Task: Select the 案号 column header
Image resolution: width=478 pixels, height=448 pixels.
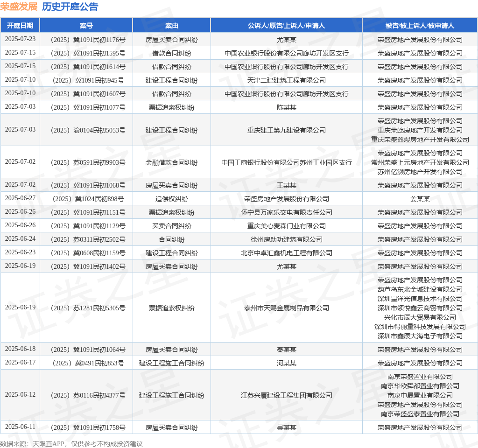Action: (x=86, y=26)
